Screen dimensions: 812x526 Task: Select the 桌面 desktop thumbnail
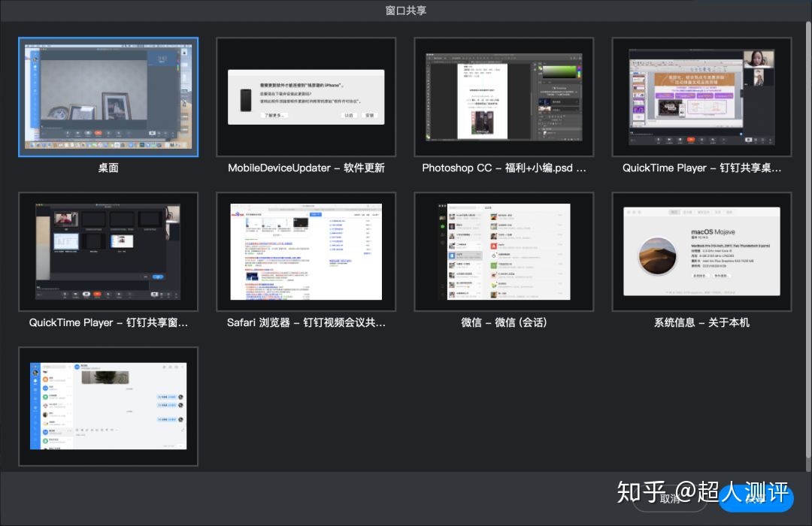pyautogui.click(x=108, y=97)
